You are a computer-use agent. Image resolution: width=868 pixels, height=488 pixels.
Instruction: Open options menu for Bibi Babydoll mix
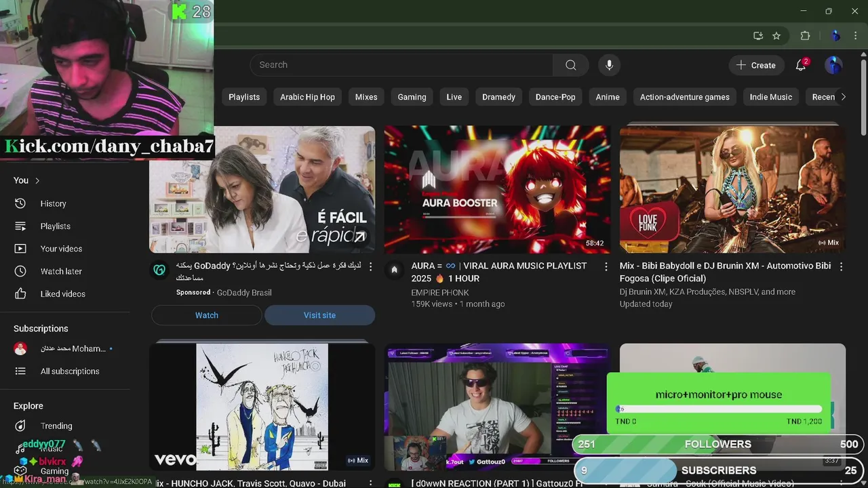pos(842,267)
